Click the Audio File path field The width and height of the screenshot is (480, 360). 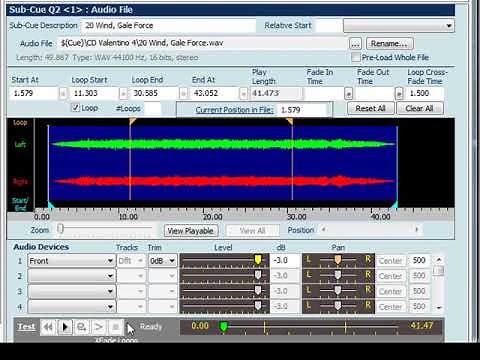pyautogui.click(x=202, y=43)
